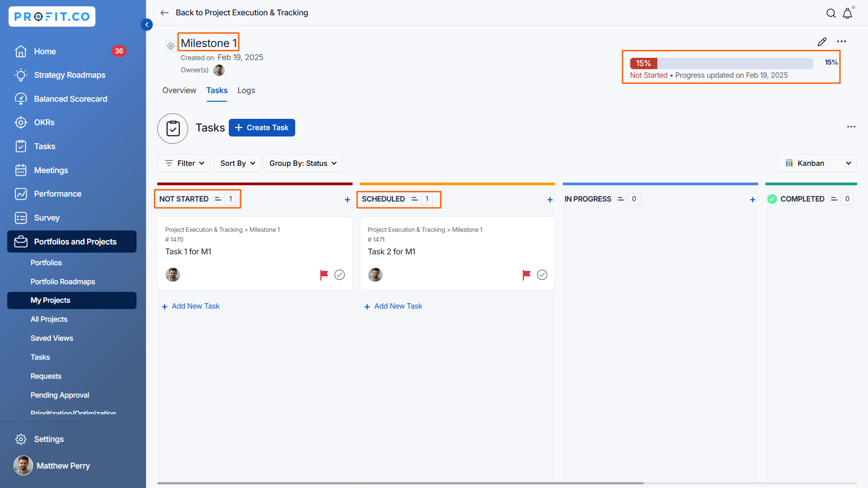Click back arrow to Project Execution
This screenshot has height=488, width=868.
click(165, 13)
